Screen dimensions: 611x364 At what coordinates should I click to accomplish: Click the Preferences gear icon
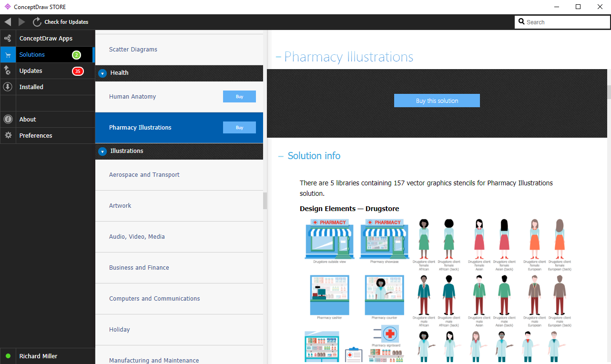pos(8,136)
